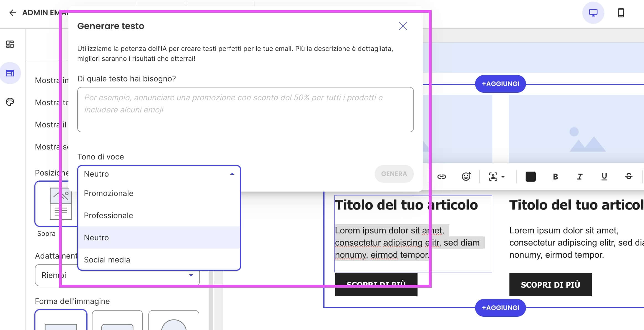The width and height of the screenshot is (644, 330).
Task: Underline the selected text
Action: (604, 176)
